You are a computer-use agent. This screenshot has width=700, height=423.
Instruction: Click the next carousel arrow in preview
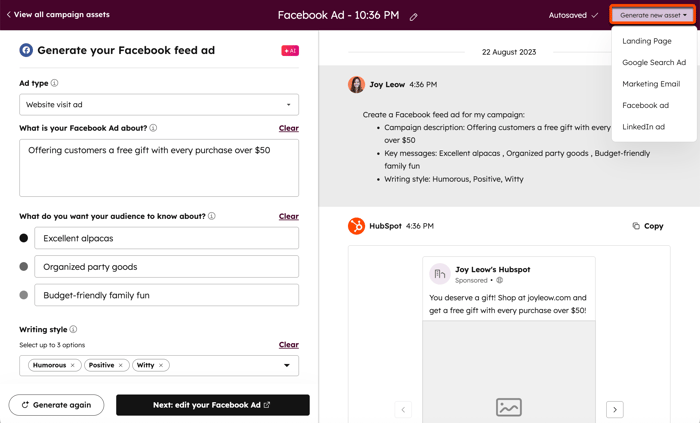(x=614, y=409)
